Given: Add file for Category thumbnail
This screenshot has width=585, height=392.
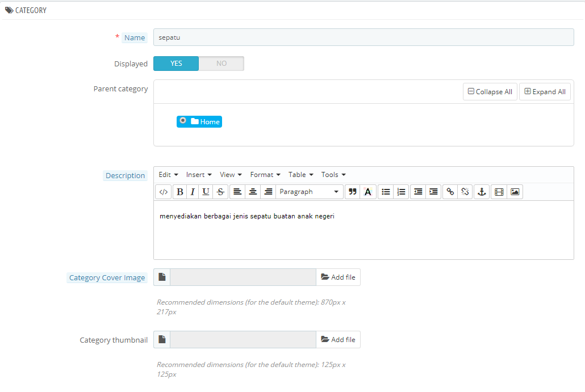Looking at the screenshot, I should click(x=338, y=340).
